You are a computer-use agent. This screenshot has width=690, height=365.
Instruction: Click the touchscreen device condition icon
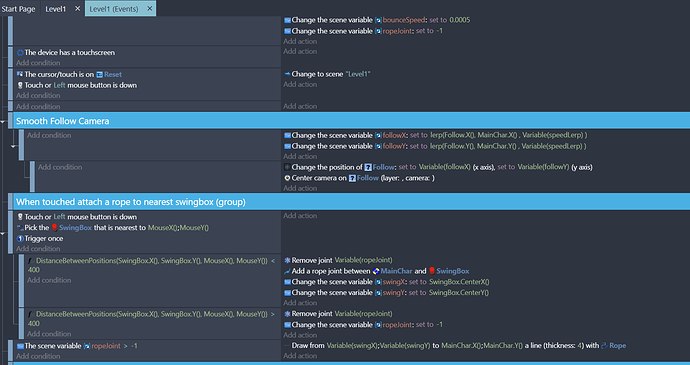click(x=20, y=52)
